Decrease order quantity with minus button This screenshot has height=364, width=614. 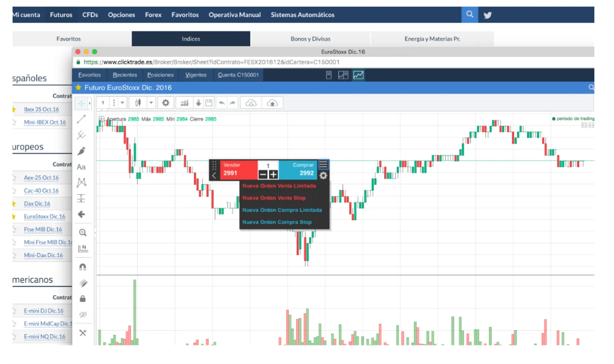(x=263, y=175)
